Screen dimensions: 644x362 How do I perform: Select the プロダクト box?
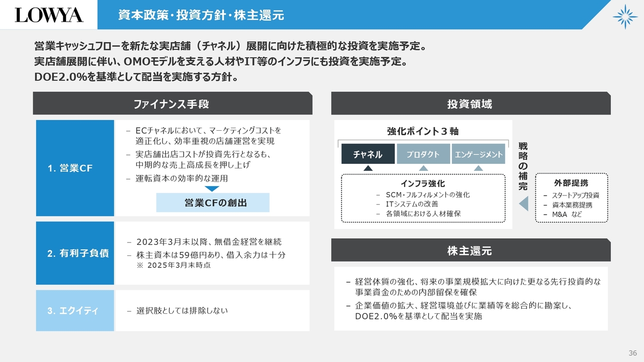[423, 154]
